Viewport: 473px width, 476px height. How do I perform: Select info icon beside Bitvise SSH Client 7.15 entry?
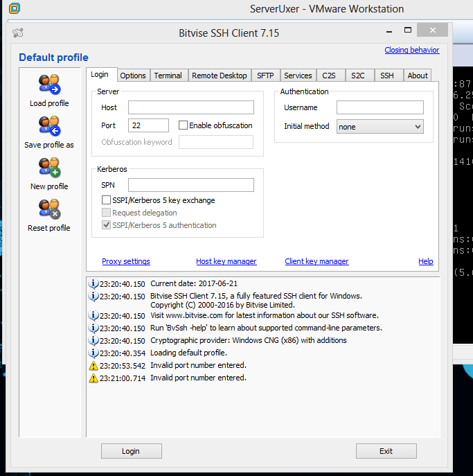93,296
